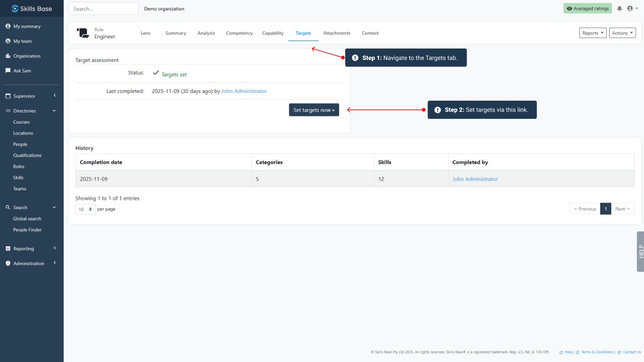
Task: Change the entries per page selector
Action: point(86,209)
